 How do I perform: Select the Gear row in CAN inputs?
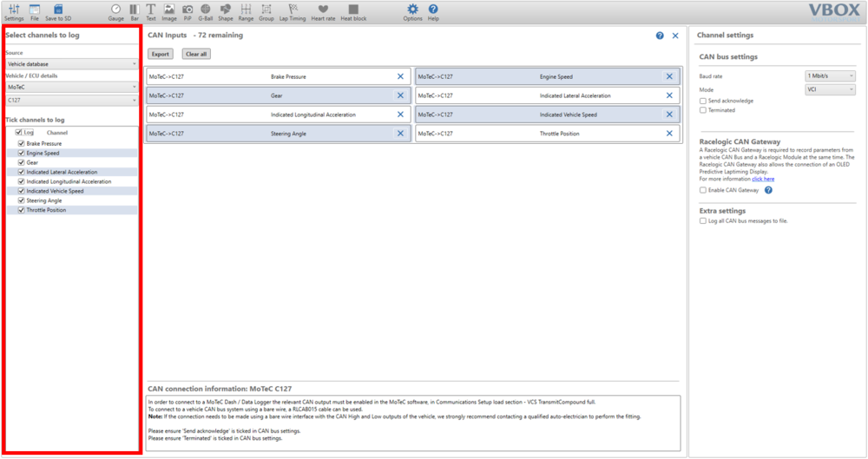pyautogui.click(x=279, y=95)
